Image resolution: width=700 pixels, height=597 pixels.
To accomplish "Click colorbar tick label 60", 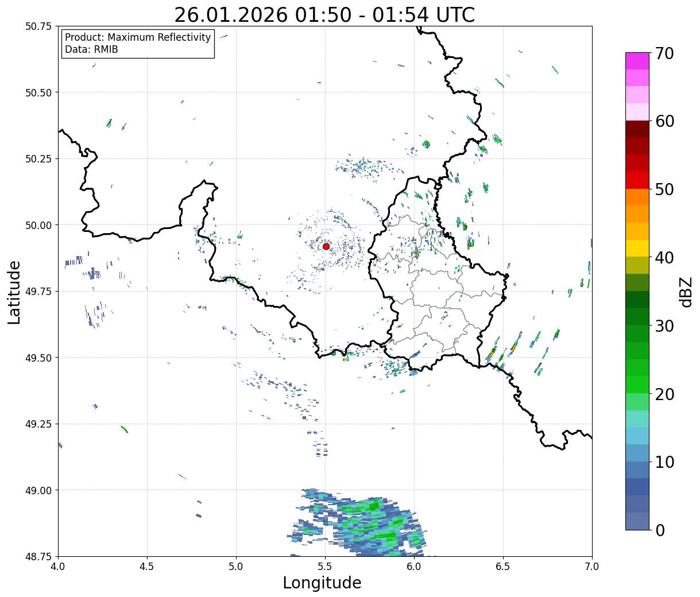I will [664, 121].
